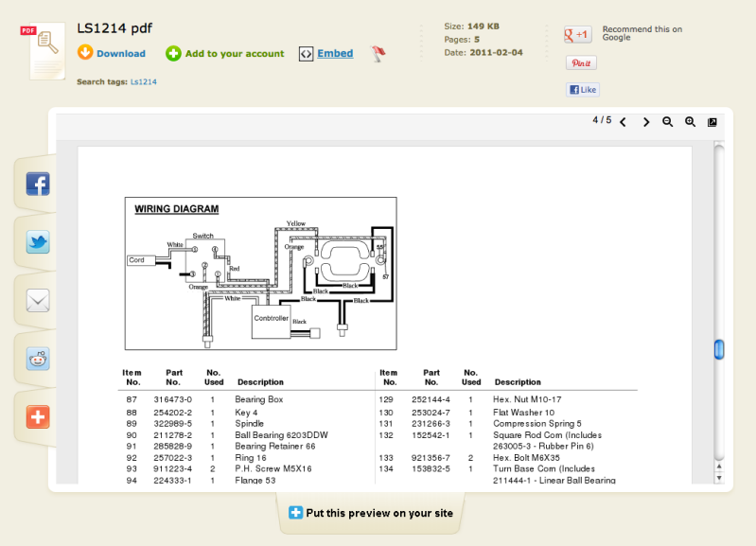
Task: Add document to your account link
Action: click(235, 54)
